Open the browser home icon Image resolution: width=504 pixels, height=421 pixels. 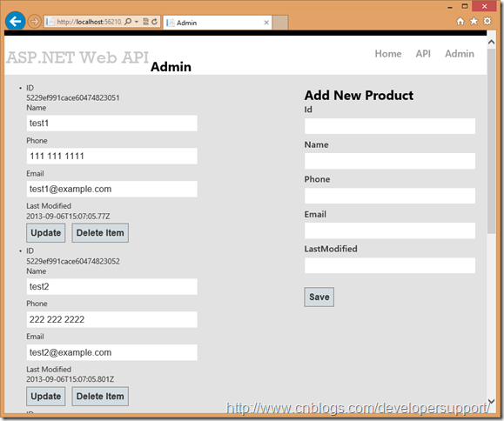coord(460,22)
